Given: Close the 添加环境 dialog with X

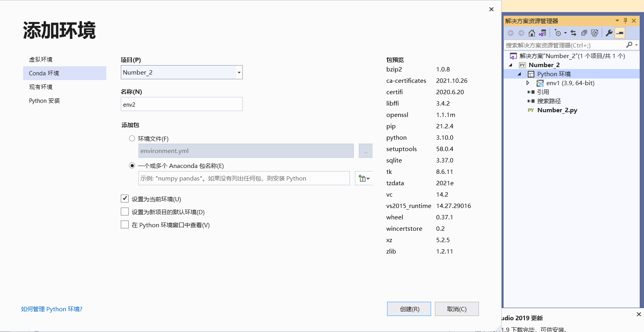Looking at the screenshot, I should [491, 9].
